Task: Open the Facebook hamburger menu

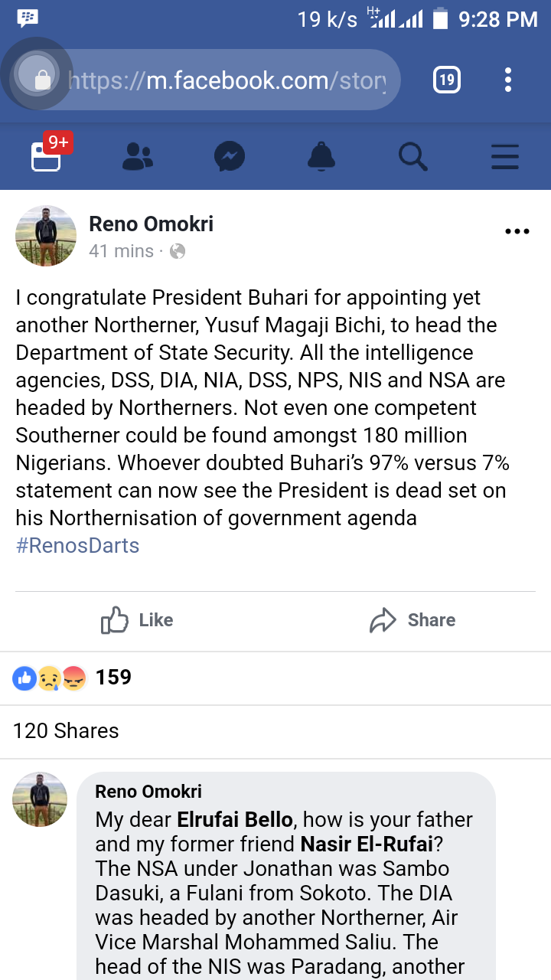Action: coord(505,156)
